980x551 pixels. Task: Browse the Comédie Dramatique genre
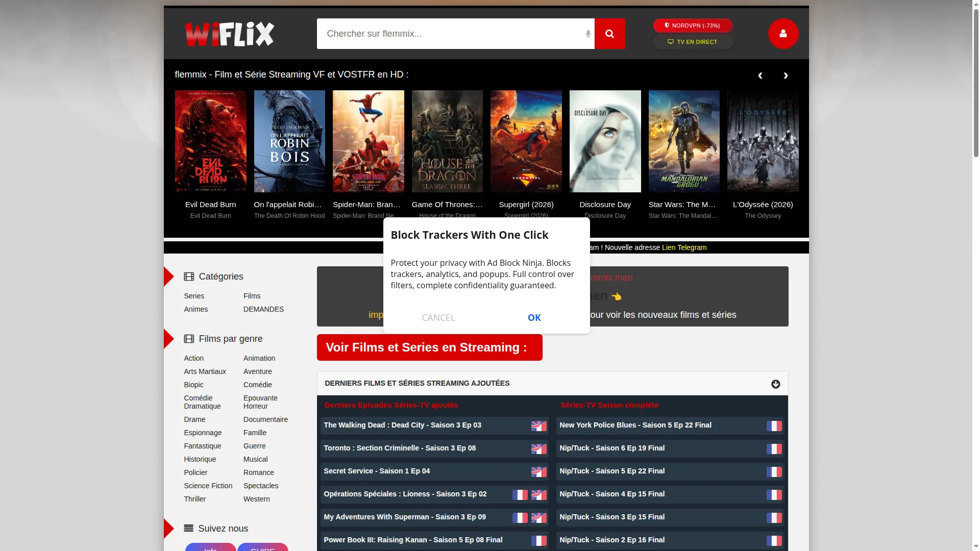203,402
